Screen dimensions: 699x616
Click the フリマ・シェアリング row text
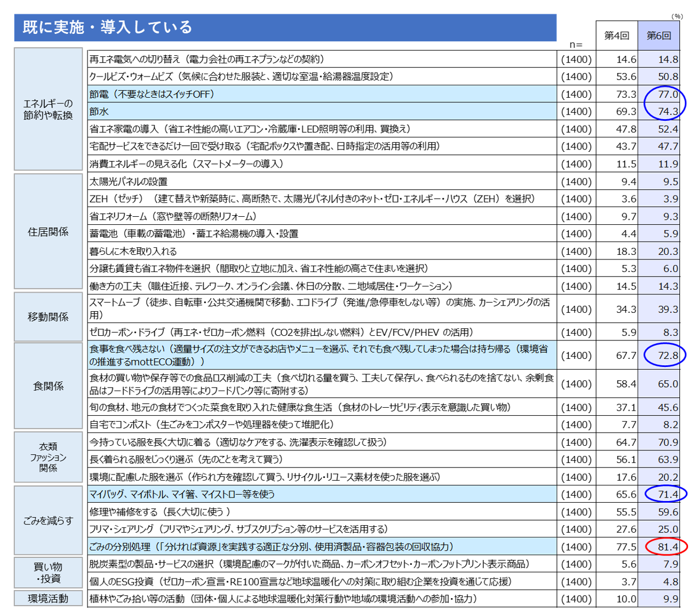coord(239,529)
